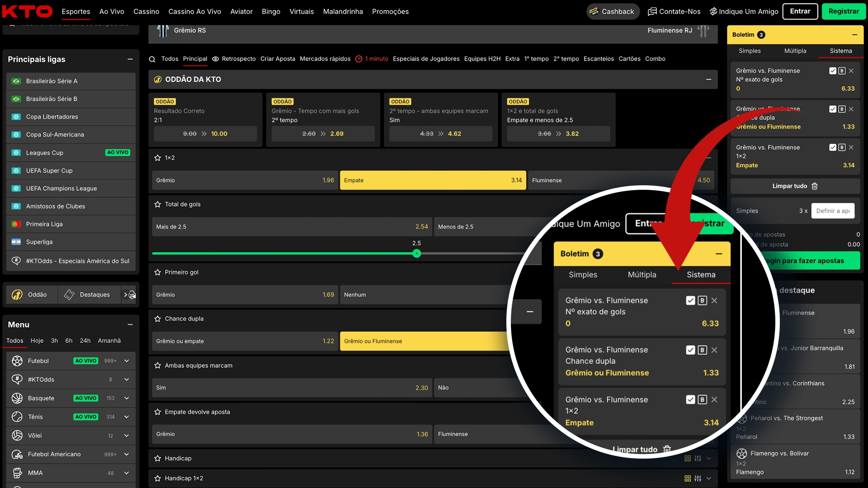Switch Handicap grid view icon
The height and width of the screenshot is (488, 868).
pos(688,458)
